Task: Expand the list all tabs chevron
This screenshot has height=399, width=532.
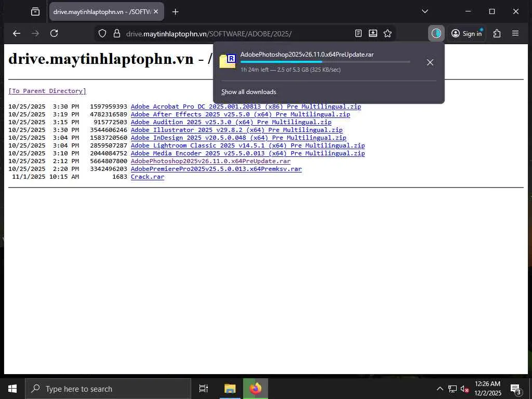Action: click(x=425, y=11)
